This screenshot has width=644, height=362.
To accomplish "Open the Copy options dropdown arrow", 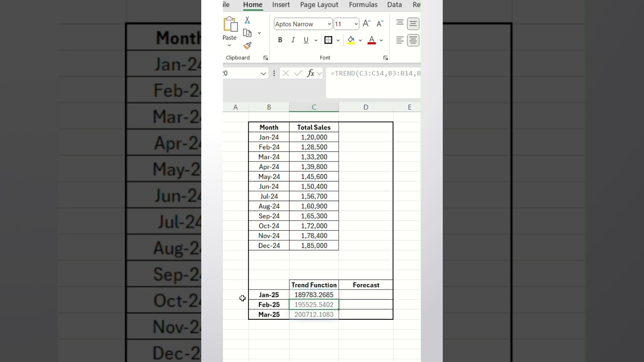I will point(259,33).
